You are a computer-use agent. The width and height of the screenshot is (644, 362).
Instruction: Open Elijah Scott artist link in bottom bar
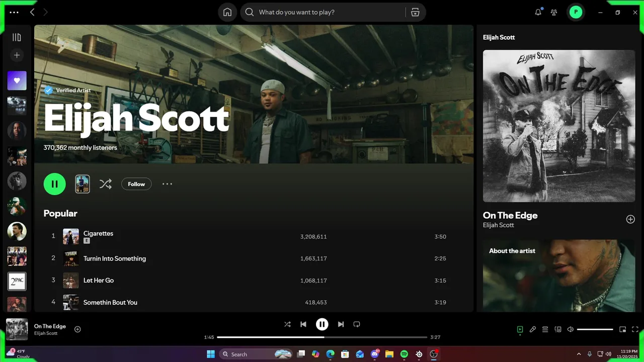46,333
